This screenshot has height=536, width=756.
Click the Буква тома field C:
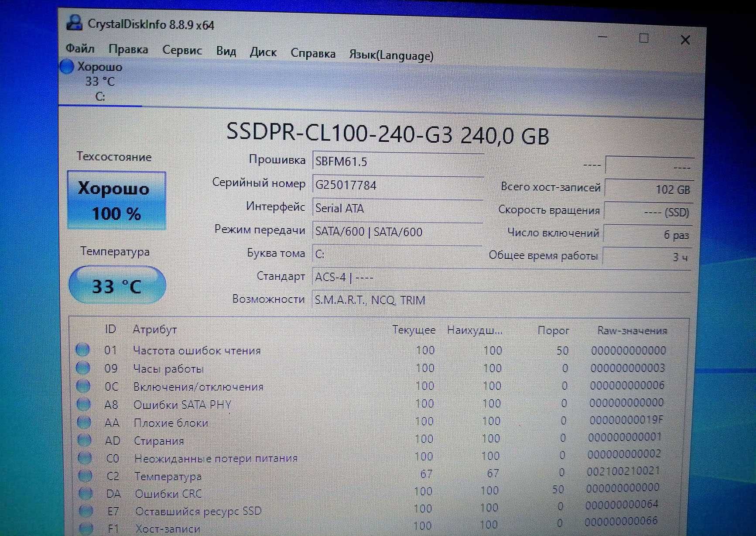[397, 254]
